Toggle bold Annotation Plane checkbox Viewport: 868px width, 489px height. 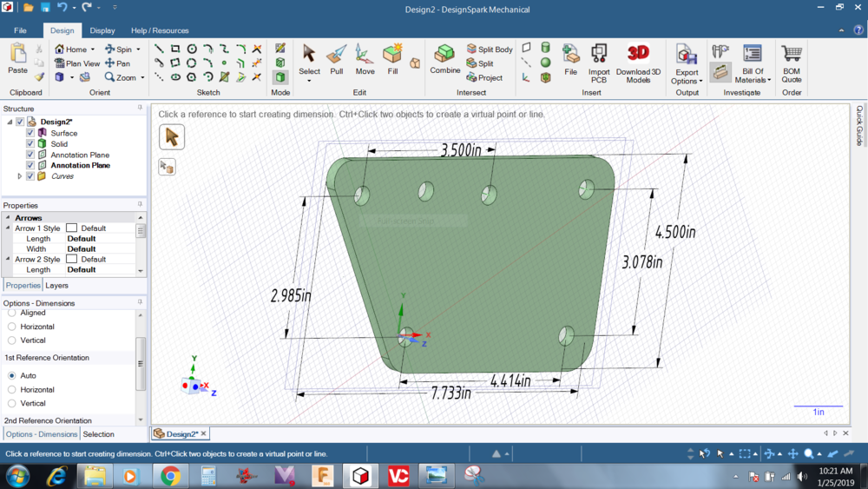[30, 165]
